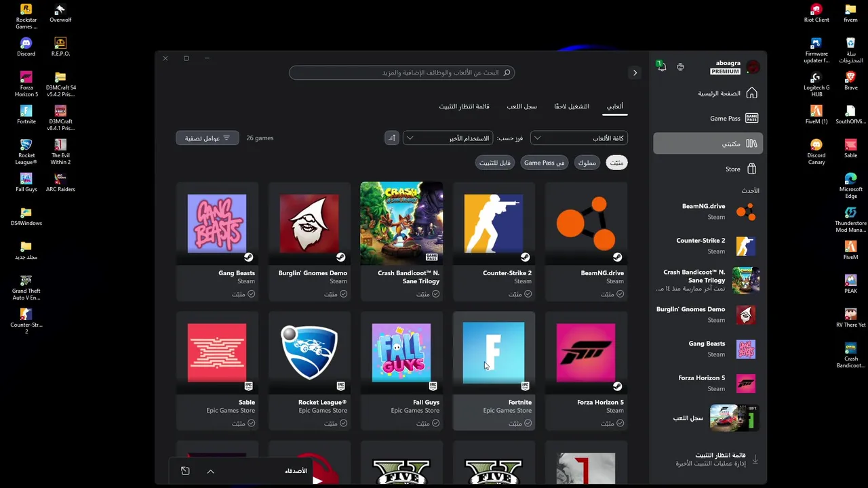Open قائمة انتظار التثبيت install queue in sidebar
Viewport: 868px width, 488px height.
(707, 459)
